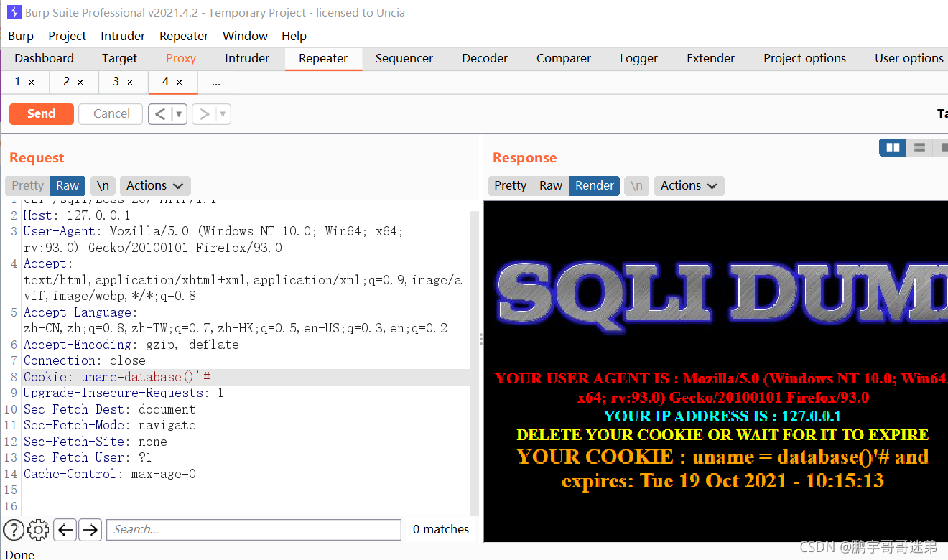Switch Response view to Render
The image size is (948, 560).
(595, 185)
